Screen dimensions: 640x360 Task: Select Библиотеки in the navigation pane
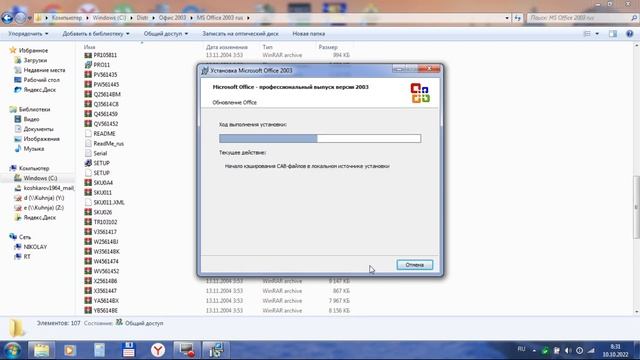(34, 109)
